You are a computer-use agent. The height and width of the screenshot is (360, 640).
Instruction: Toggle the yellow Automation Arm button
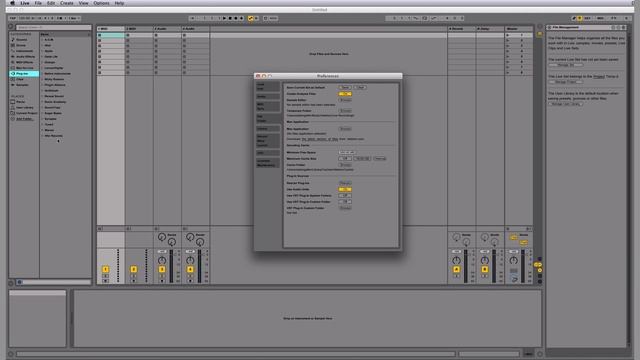pyautogui.click(x=251, y=18)
